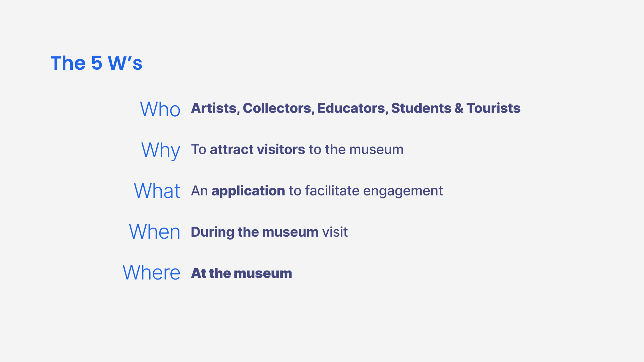The height and width of the screenshot is (362, 644).
Task: Click 'Students' in the Who row
Action: [x=421, y=108]
